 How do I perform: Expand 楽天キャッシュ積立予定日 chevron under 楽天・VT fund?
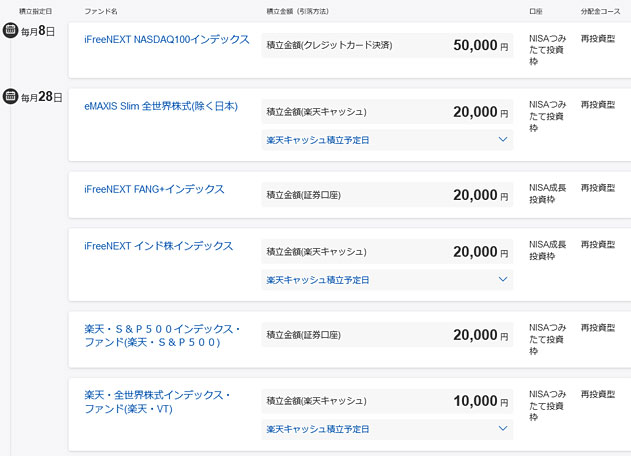[503, 428]
